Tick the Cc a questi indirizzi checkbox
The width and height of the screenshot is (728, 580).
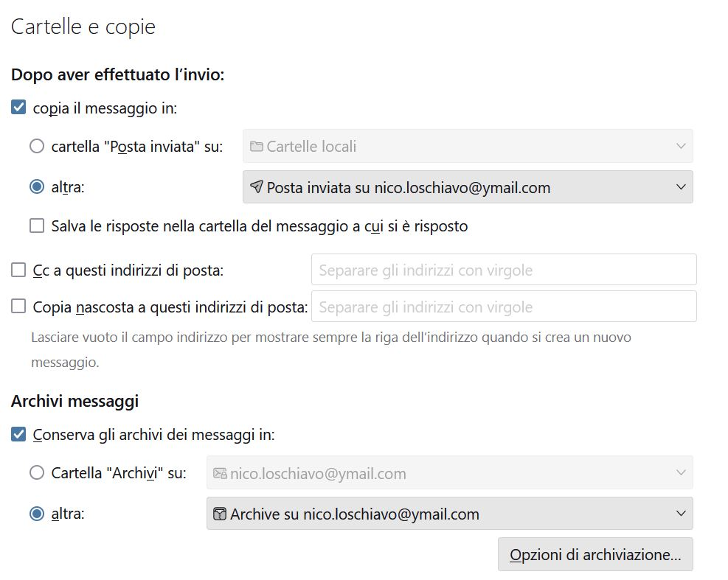19,270
